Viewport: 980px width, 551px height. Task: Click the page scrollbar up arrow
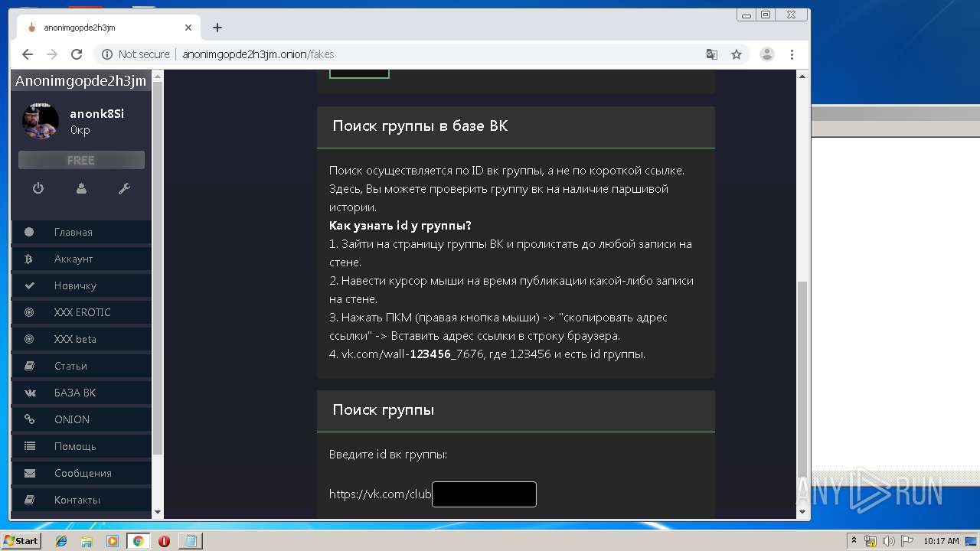[802, 77]
